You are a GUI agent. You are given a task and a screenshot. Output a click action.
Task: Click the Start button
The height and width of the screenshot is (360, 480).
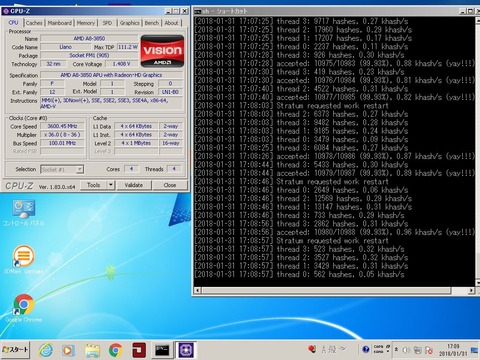[15, 350]
